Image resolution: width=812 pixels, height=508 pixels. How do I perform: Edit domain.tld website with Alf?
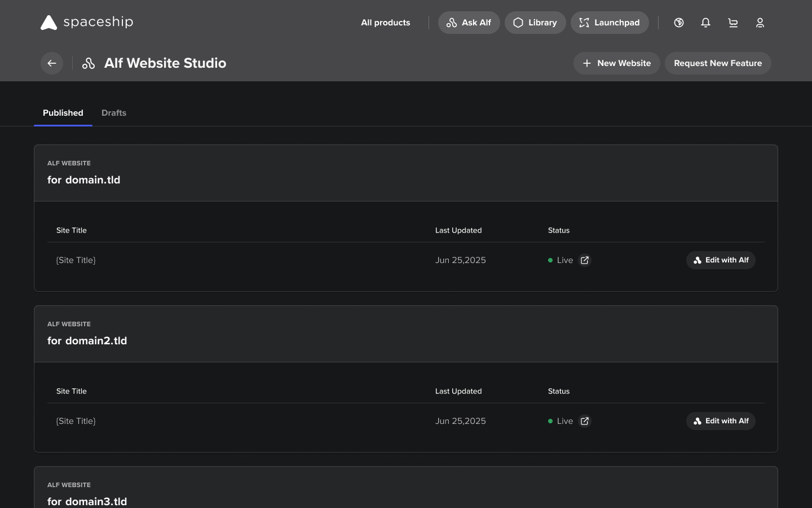coord(721,260)
